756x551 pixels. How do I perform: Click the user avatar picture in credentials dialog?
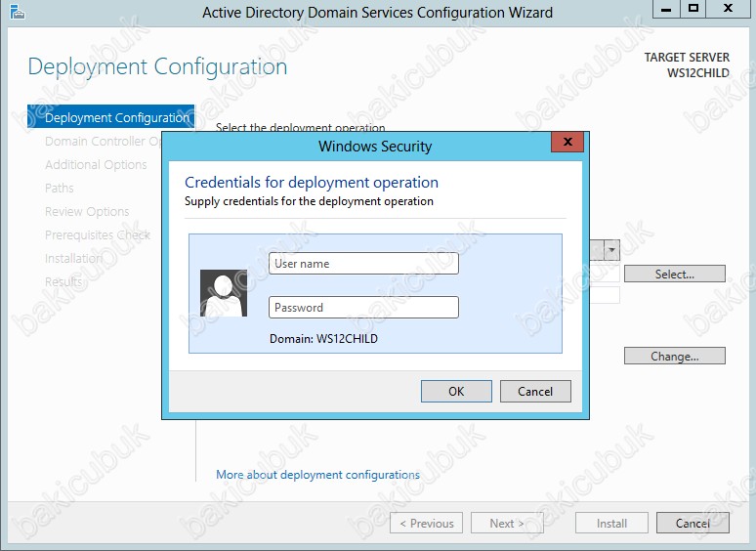pyautogui.click(x=224, y=293)
